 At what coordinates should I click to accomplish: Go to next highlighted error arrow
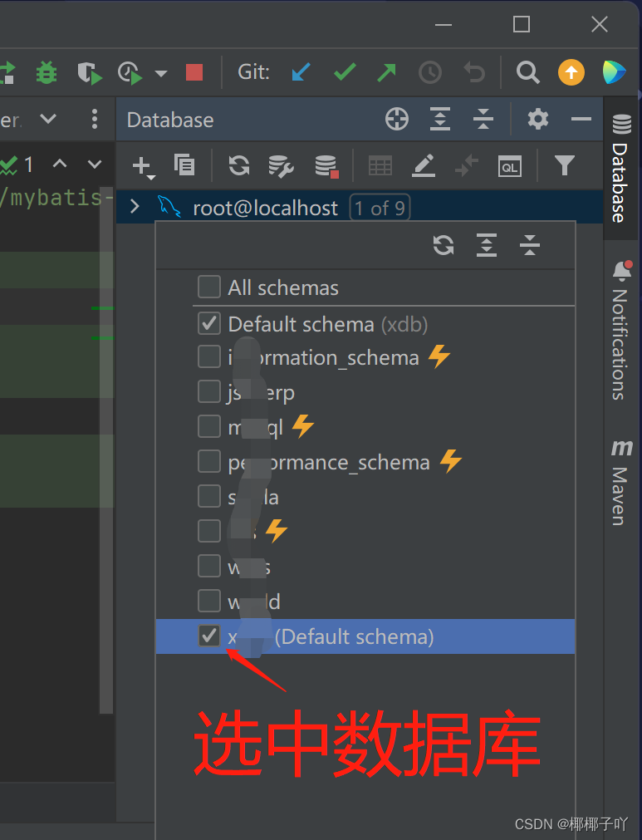95,164
